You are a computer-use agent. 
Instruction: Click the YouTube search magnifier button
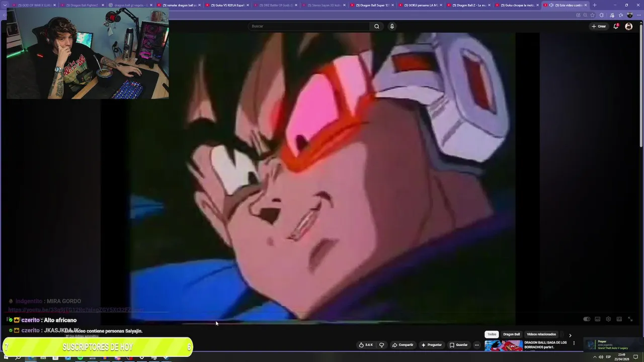coord(376,26)
